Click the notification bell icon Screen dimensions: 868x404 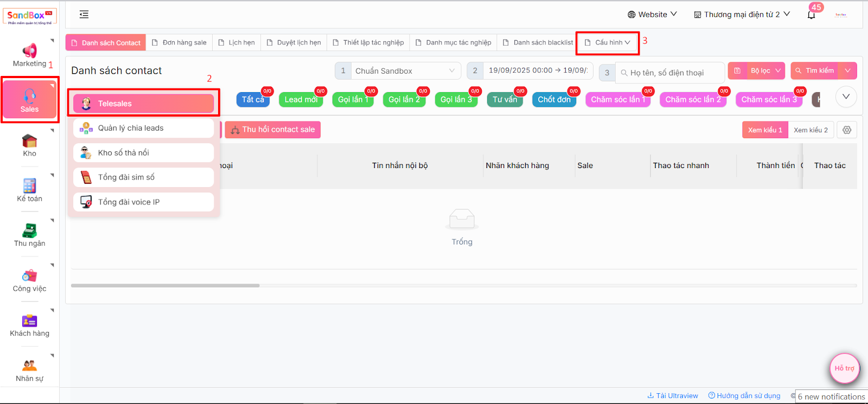pyautogui.click(x=811, y=15)
